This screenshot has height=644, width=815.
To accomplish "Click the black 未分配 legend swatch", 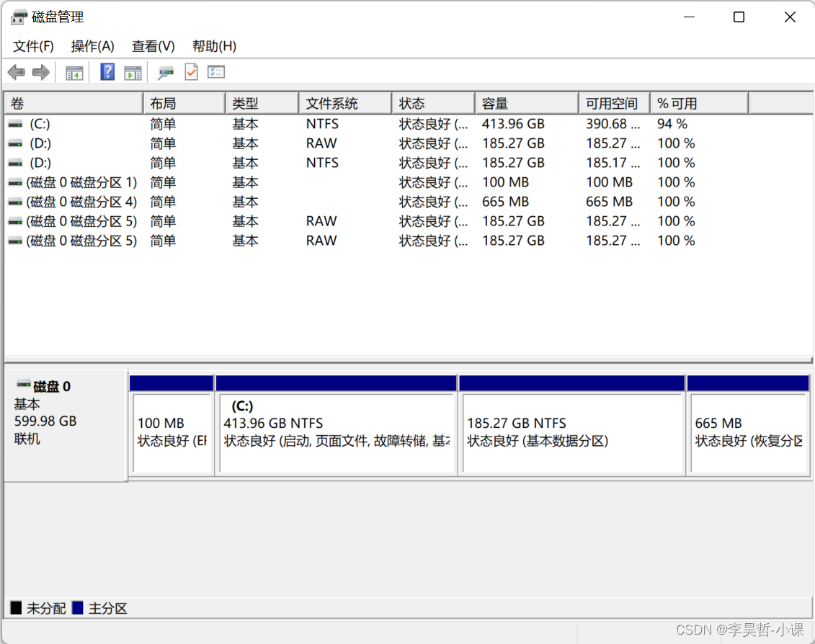I will (x=16, y=608).
